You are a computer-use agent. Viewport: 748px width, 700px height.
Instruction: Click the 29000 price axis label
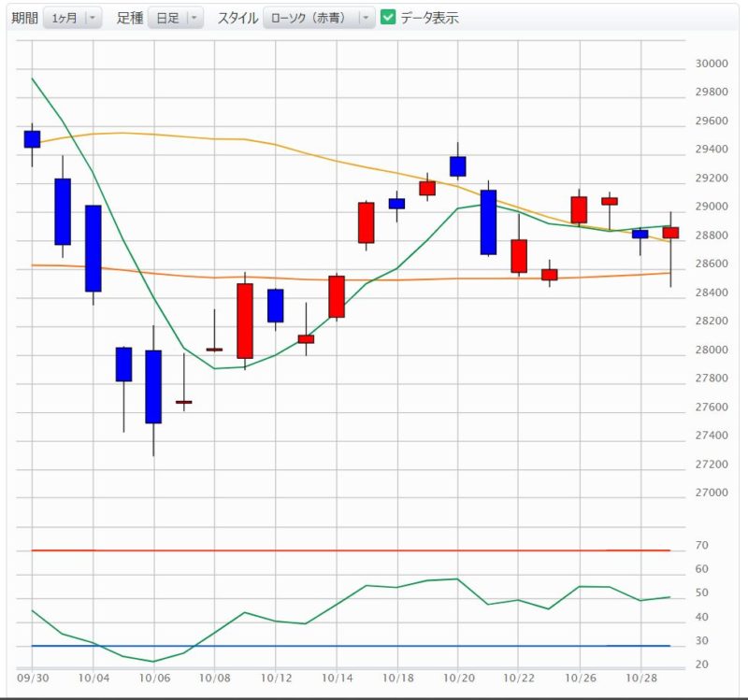712,207
